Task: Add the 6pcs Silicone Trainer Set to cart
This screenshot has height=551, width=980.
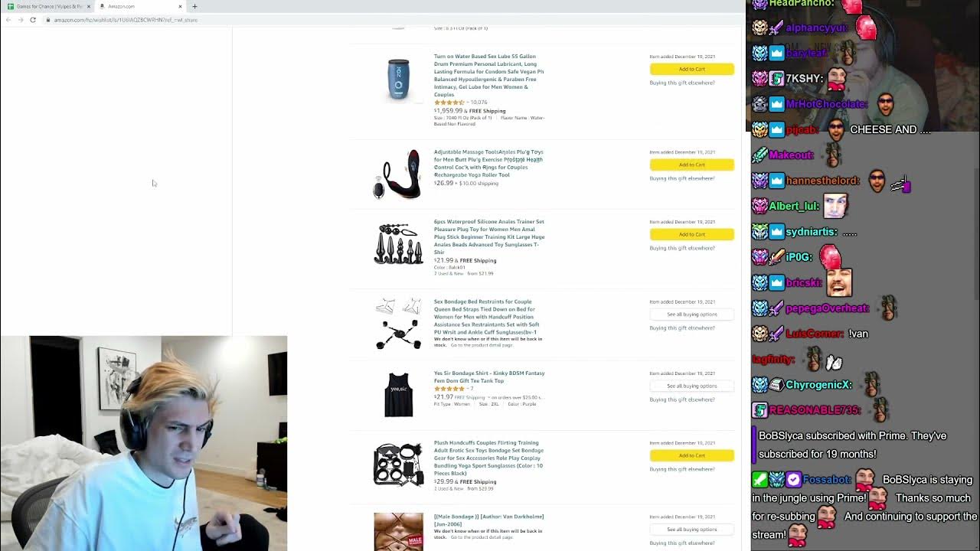Action: 691,234
